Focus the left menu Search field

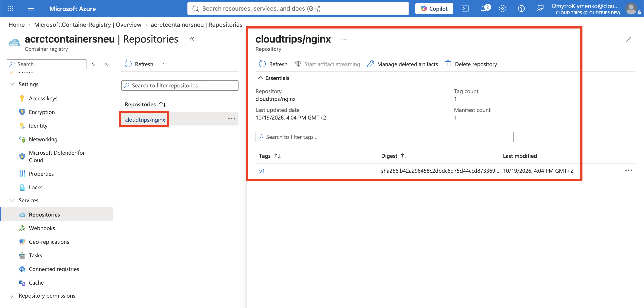[x=47, y=64]
